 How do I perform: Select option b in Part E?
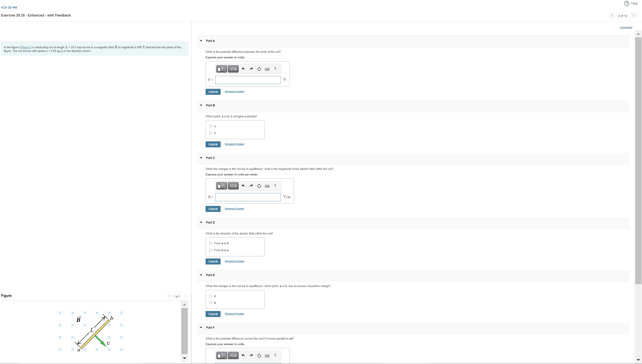(210, 303)
